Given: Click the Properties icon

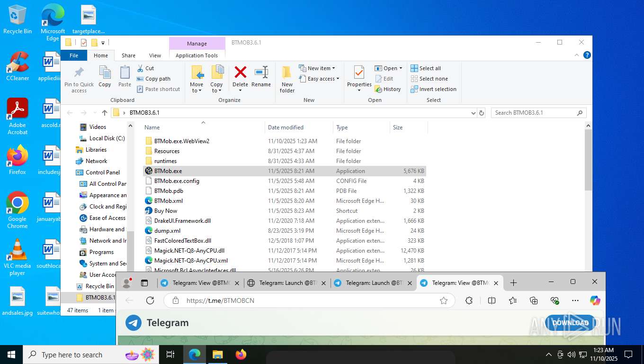Looking at the screenshot, I should [359, 73].
